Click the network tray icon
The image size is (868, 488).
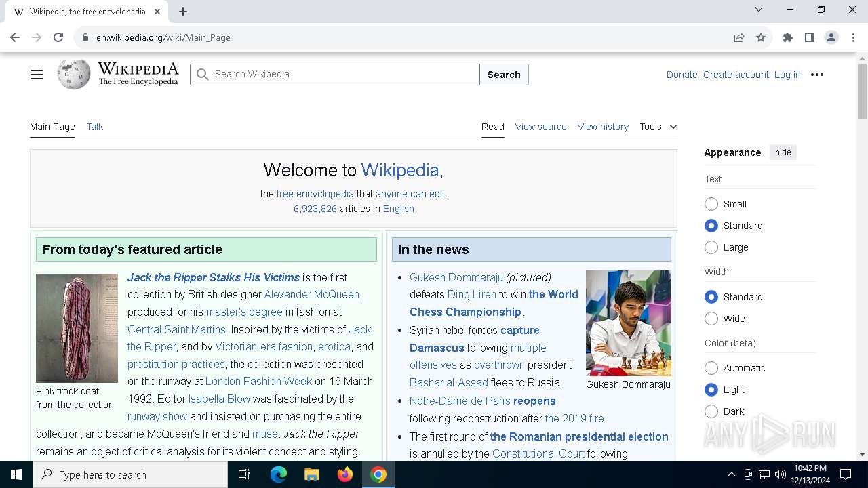(764, 474)
